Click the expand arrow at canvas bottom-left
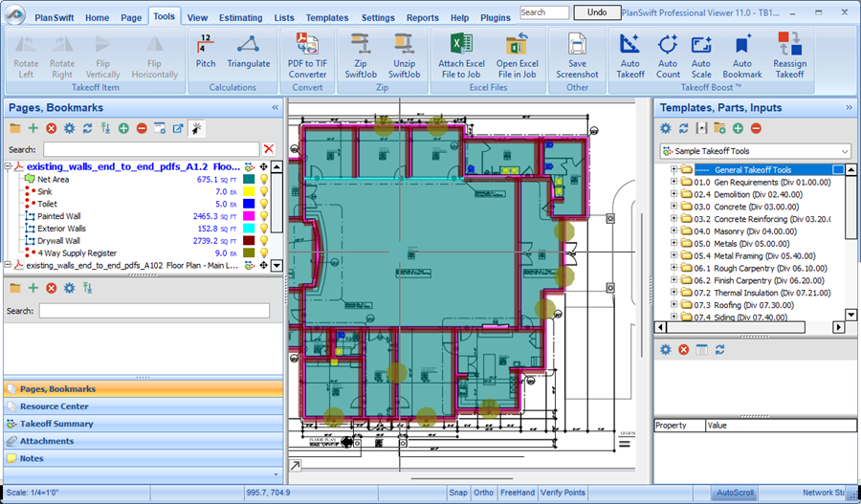 pyautogui.click(x=296, y=466)
